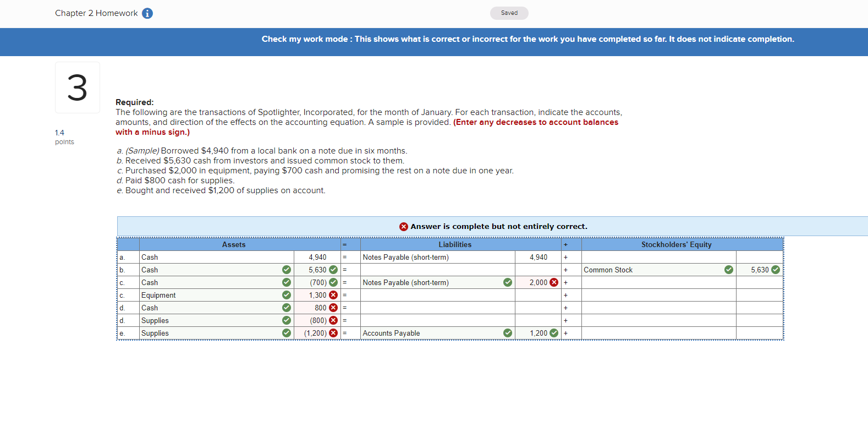Image resolution: width=868 pixels, height=432 pixels.
Task: Click the info icon beside Chapter 2 Homework
Action: click(x=147, y=13)
